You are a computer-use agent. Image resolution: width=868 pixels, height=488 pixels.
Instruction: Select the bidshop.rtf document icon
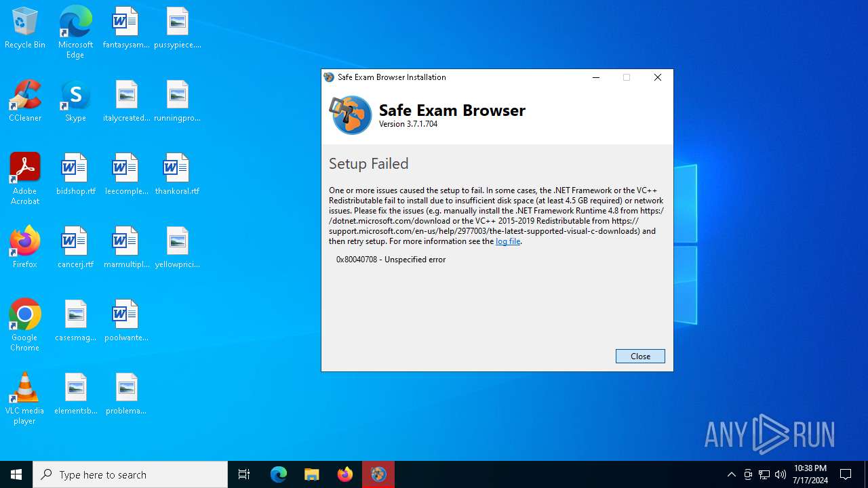pos(75,174)
